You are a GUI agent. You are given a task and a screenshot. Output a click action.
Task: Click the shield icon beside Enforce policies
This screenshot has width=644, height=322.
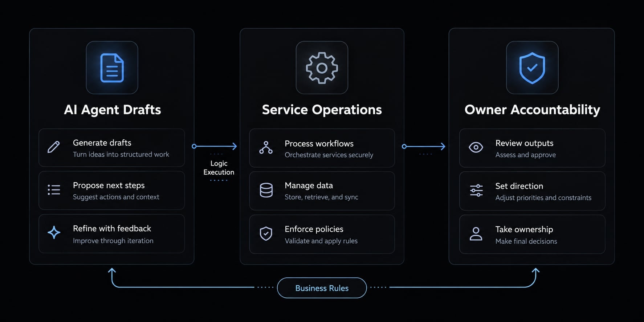[x=266, y=234]
